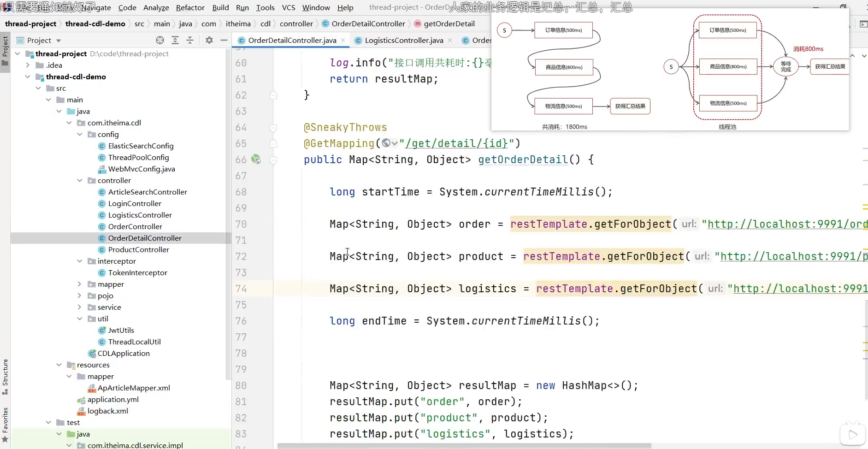Click line number 74 in the gutter
868x449 pixels.
[x=241, y=289]
